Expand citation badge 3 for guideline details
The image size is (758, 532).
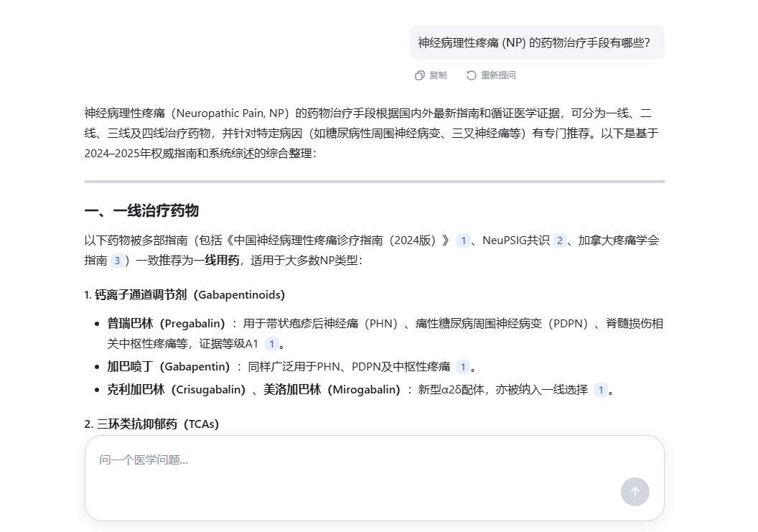point(116,261)
